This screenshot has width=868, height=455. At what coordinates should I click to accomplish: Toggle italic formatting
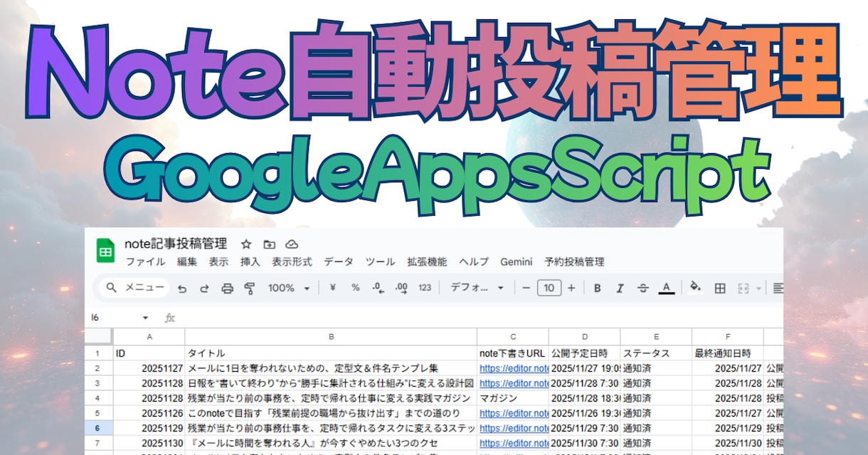pos(620,288)
